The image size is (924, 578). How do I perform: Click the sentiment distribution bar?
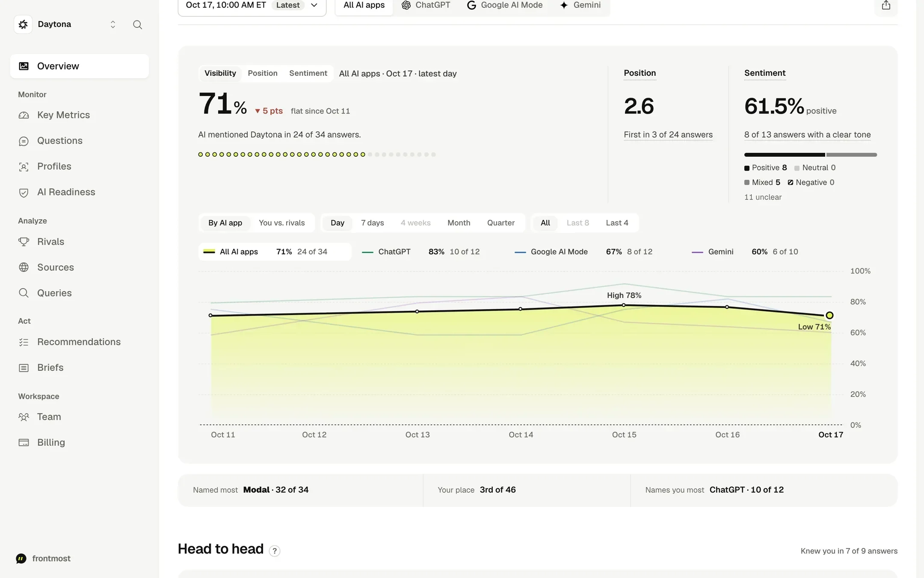pyautogui.click(x=811, y=155)
